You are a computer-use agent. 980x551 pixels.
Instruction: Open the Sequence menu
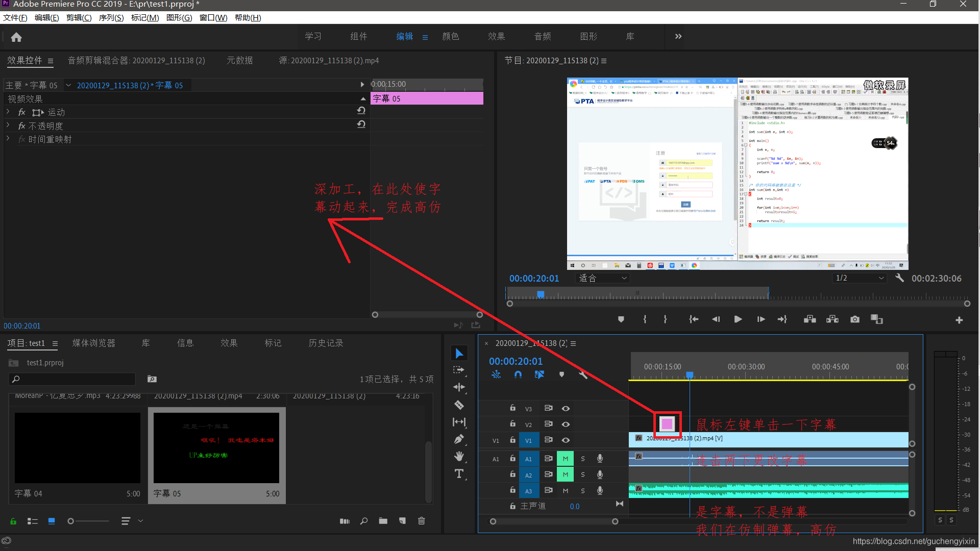click(x=111, y=18)
